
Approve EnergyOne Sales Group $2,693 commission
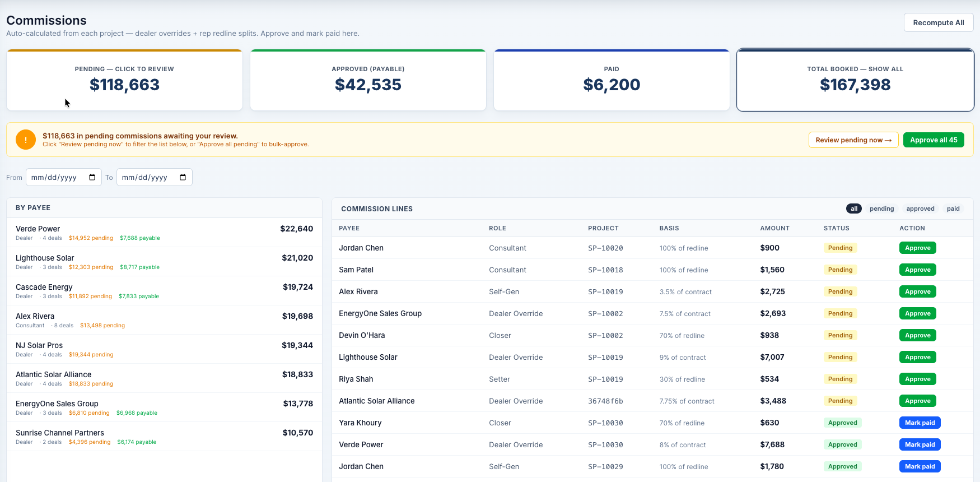[918, 313]
